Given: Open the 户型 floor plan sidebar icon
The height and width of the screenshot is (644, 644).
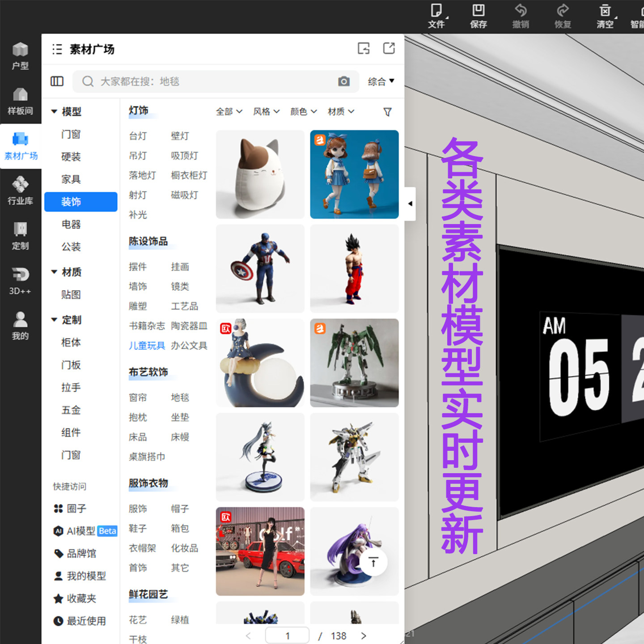Looking at the screenshot, I should pos(20,56).
